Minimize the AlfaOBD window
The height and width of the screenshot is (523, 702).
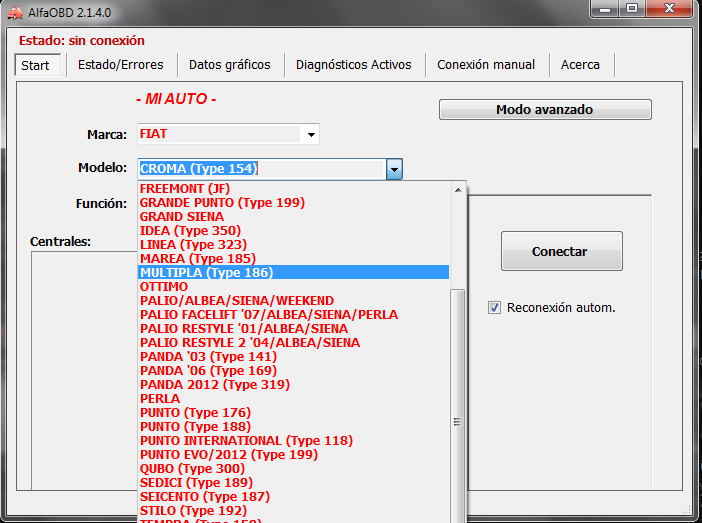605,9
